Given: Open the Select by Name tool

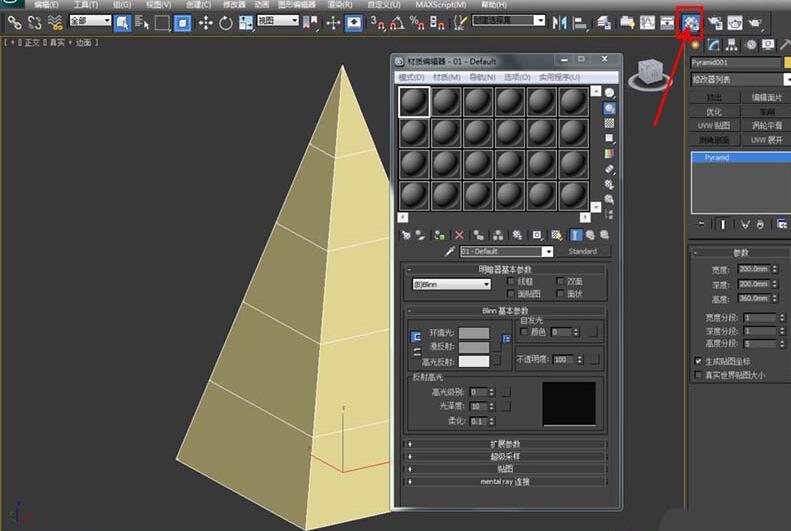Looking at the screenshot, I should [x=142, y=23].
